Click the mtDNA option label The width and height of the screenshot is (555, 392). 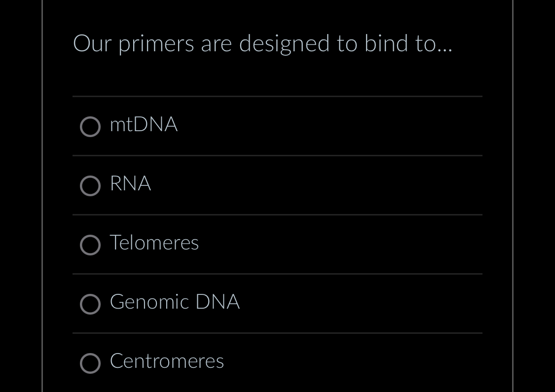tap(144, 125)
